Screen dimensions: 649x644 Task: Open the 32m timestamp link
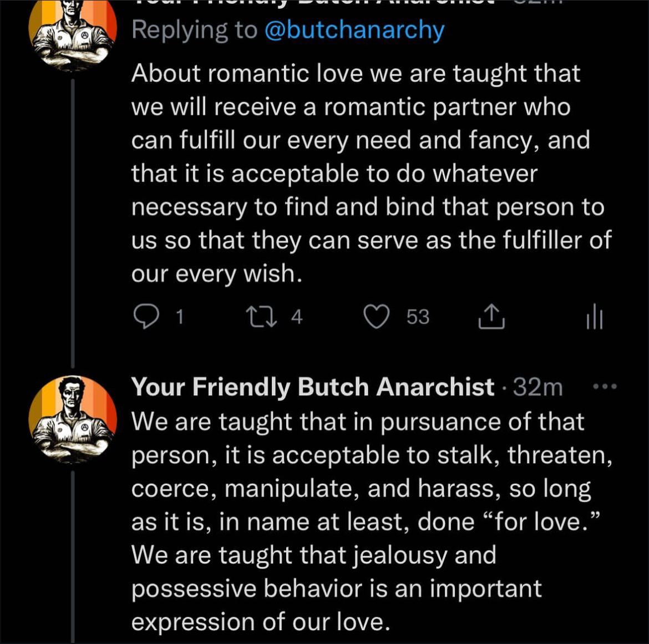[538, 387]
